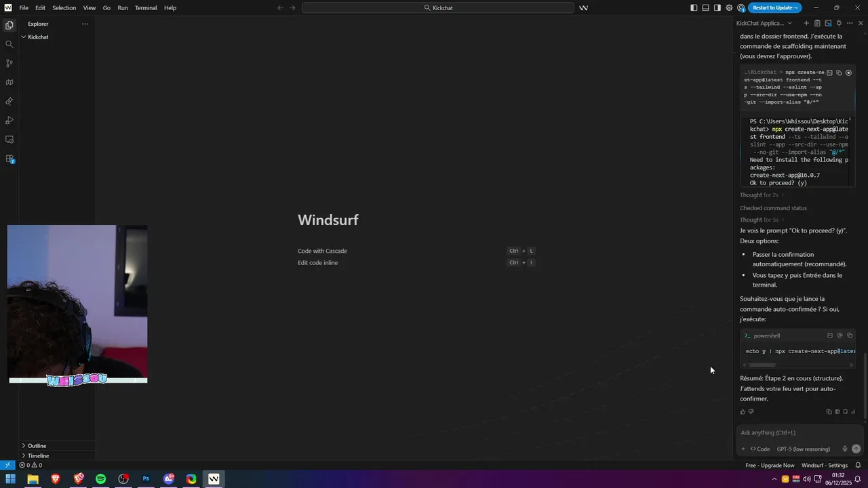The width and height of the screenshot is (868, 488).
Task: Open the Terminal menu
Action: coord(146,7)
